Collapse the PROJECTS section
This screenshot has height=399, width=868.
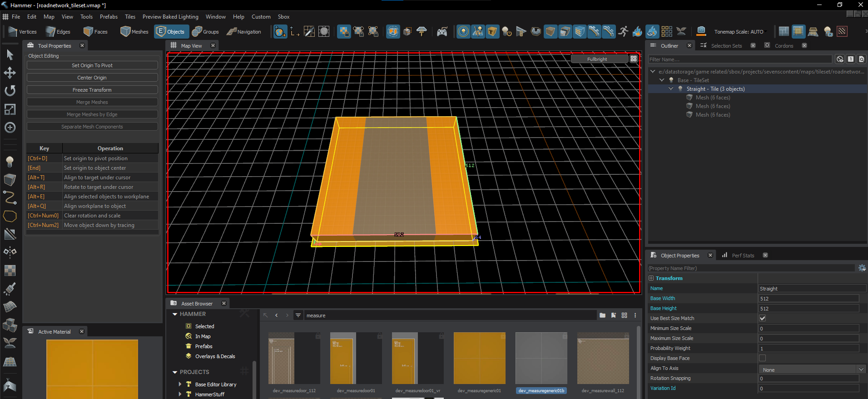(x=175, y=372)
